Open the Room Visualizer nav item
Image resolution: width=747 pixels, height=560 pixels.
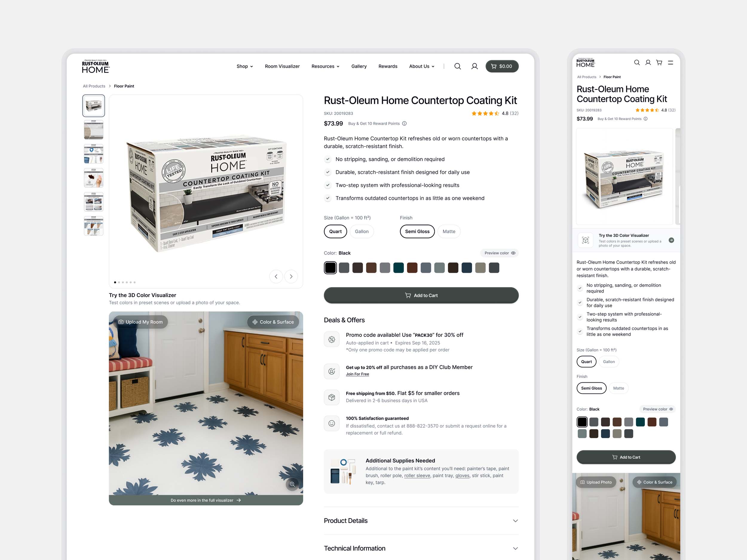click(x=282, y=66)
